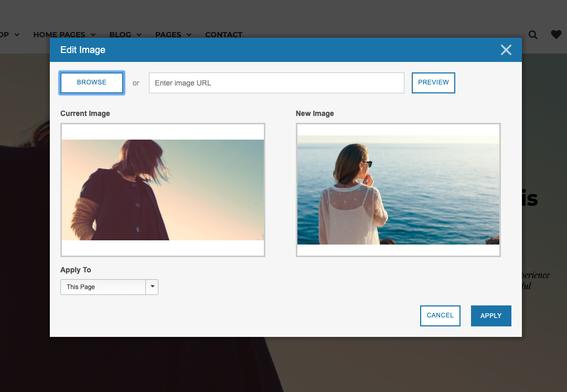Image resolution: width=567 pixels, height=392 pixels.
Task: Open the PAGES menu
Action: pos(168,35)
